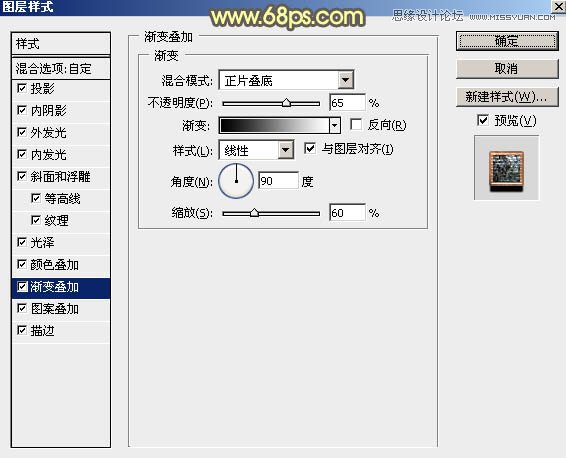The image size is (566, 458).
Task: Toggle the 内发光 inner glow checkbox
Action: [x=22, y=154]
